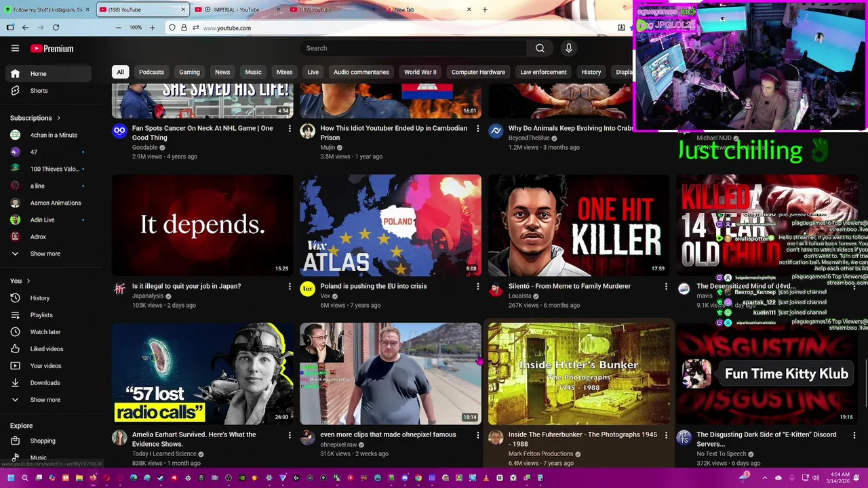Open Shorts in the sidebar
The width and height of the screenshot is (868, 488).
(47, 90)
